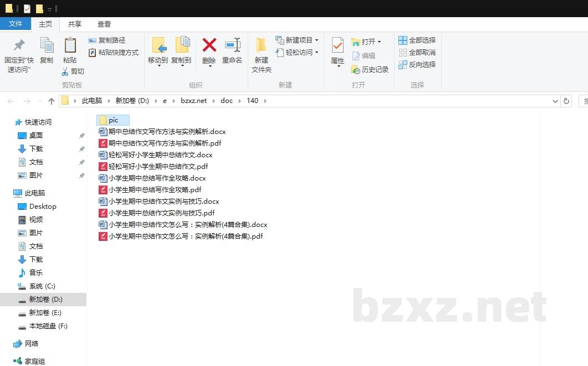Select 小学生期中总结写作全攻略.pdf file
The height and width of the screenshot is (366, 588).
(155, 189)
